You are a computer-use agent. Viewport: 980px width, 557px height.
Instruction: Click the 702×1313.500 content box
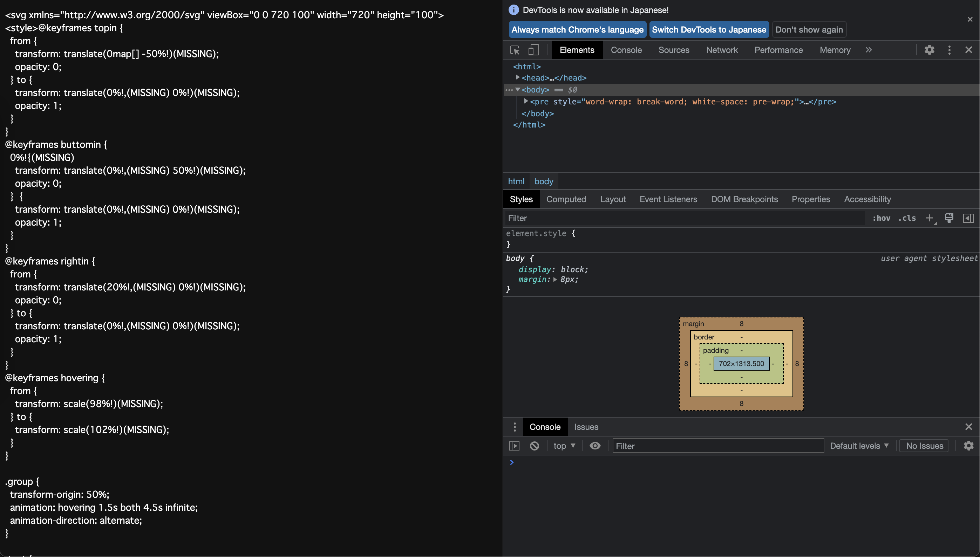click(x=741, y=363)
